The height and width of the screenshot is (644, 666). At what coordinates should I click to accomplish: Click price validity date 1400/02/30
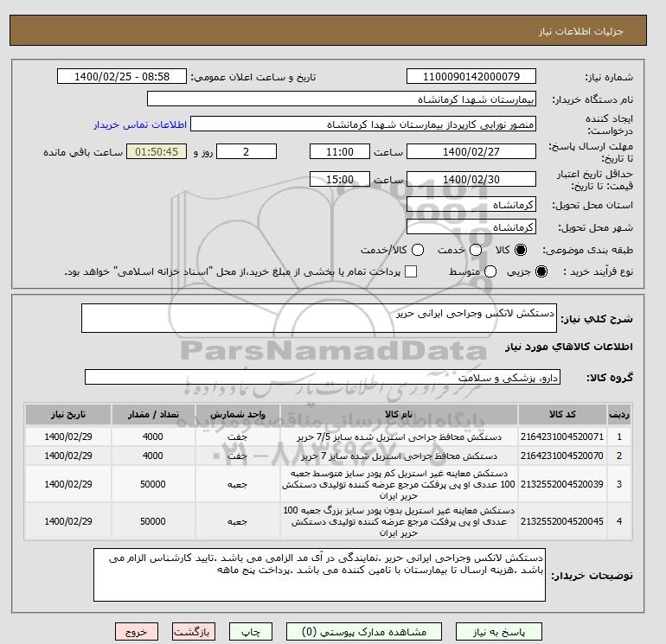(471, 179)
